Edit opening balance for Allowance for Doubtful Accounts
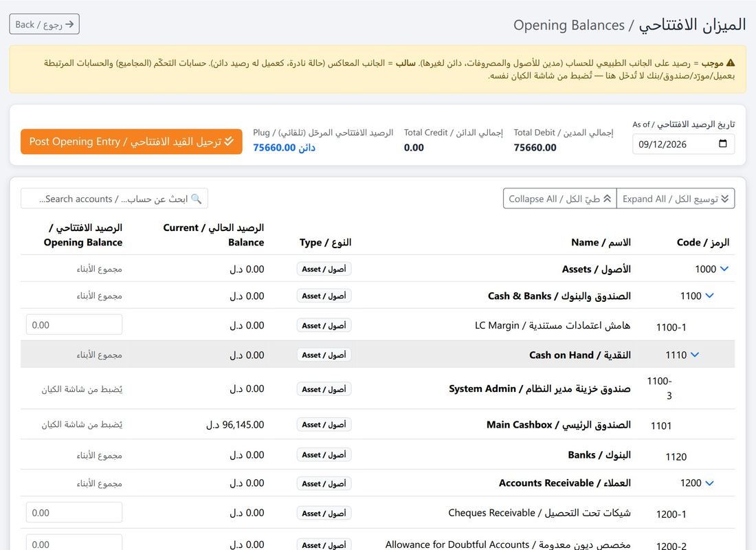Viewport: 756px width, 550px height. [x=74, y=544]
